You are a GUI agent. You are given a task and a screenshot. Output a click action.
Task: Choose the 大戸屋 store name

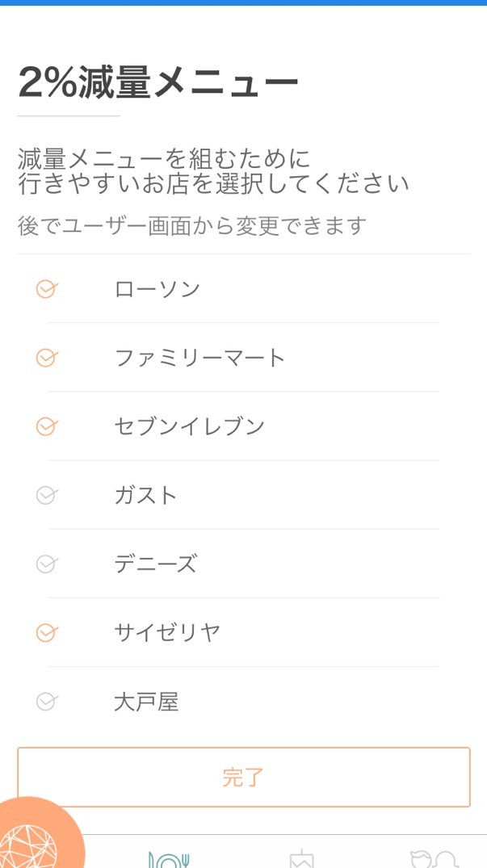point(146,702)
